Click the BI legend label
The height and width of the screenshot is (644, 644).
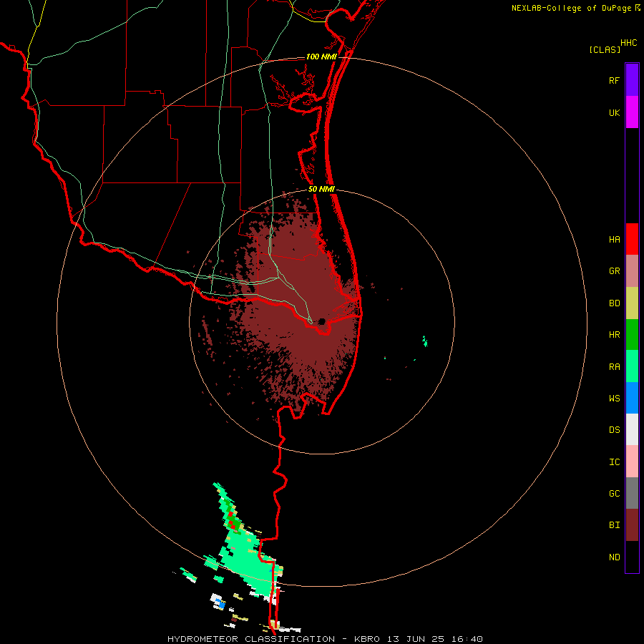click(614, 525)
